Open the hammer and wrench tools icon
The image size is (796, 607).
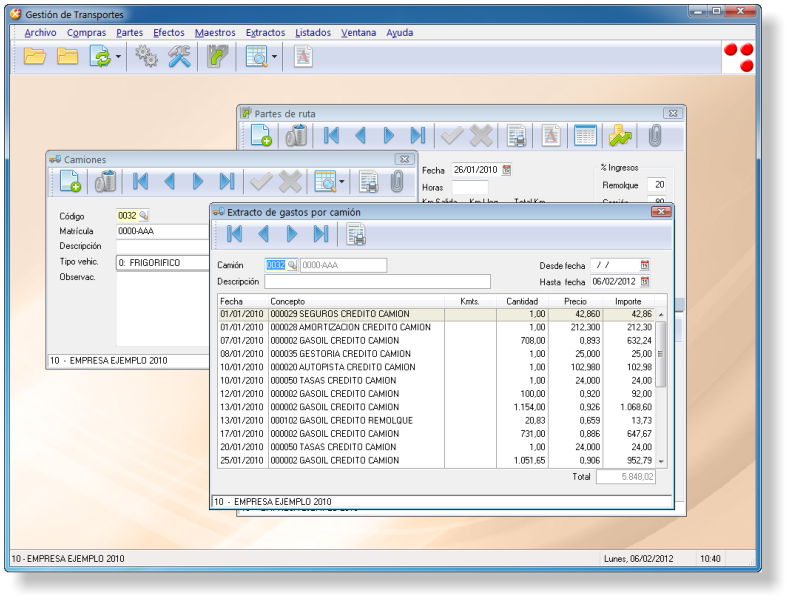pyautogui.click(x=179, y=56)
